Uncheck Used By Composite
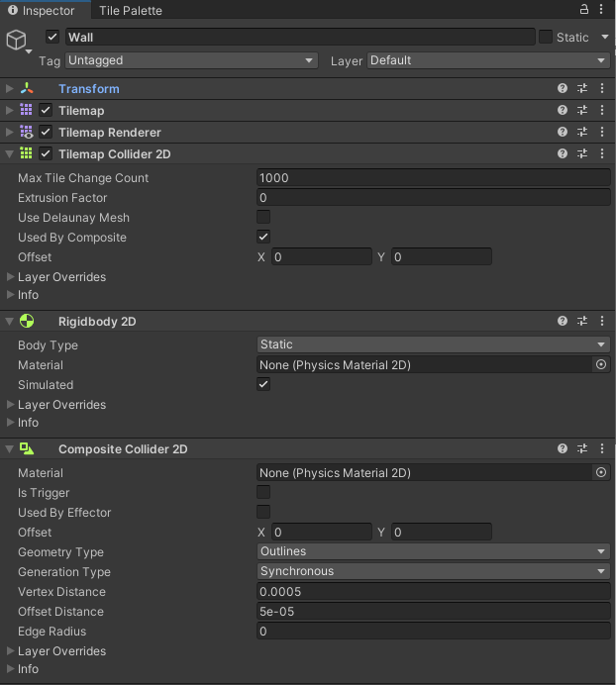Screen dimensions: 616x685 point(263,237)
